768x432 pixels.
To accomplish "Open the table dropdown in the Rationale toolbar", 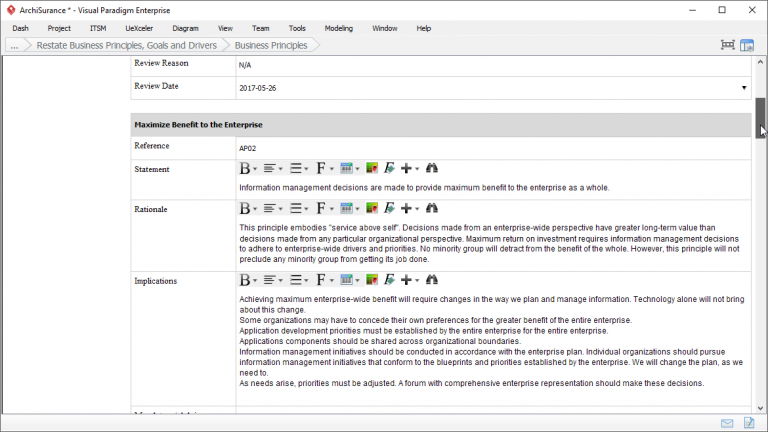I will pos(350,209).
